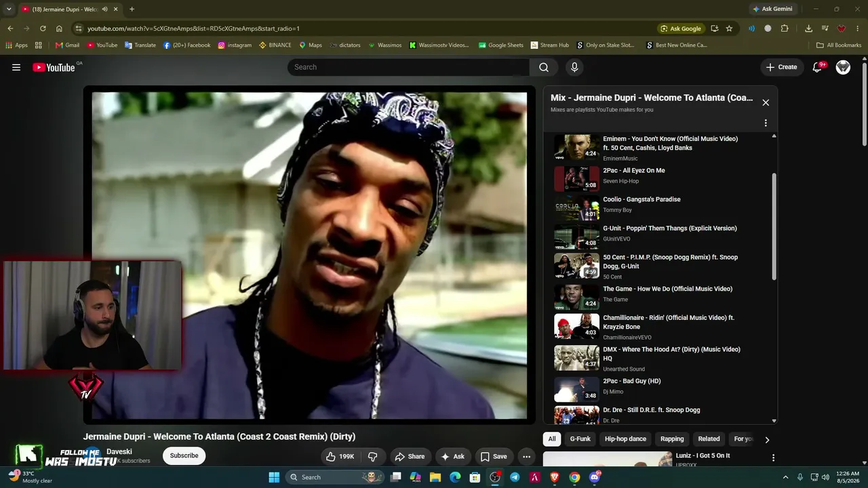Viewport: 868px width, 488px height.
Task: Play Chamillionaire - Ridin' from the mix
Action: 661,326
